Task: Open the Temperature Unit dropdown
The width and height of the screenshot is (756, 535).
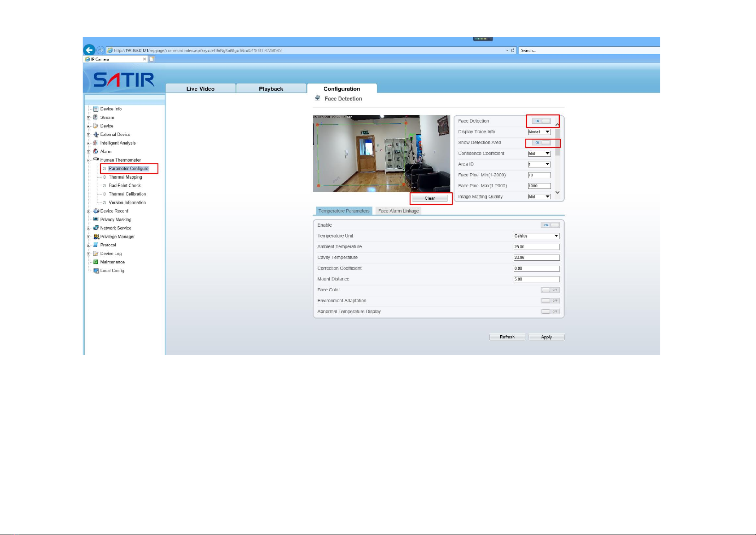Action: click(537, 236)
